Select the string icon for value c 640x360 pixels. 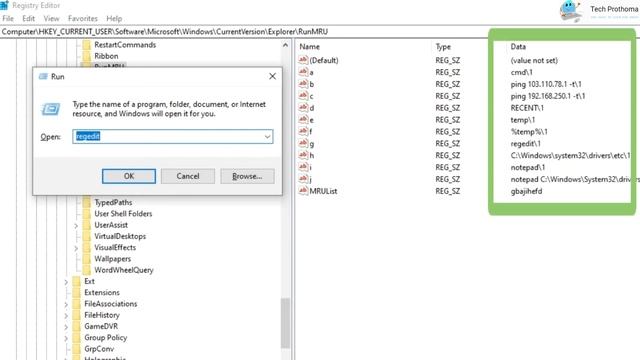click(303, 96)
